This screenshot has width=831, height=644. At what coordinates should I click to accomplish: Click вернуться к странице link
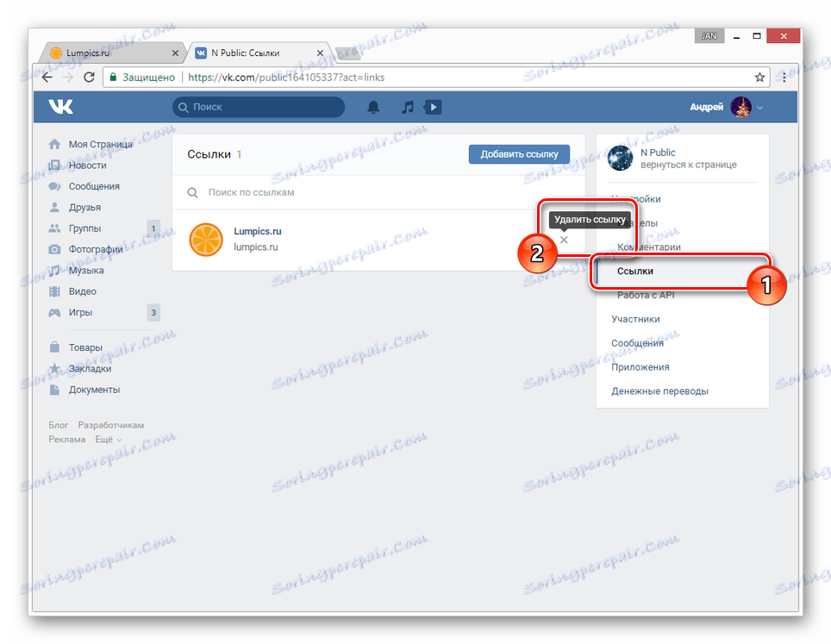click(689, 165)
